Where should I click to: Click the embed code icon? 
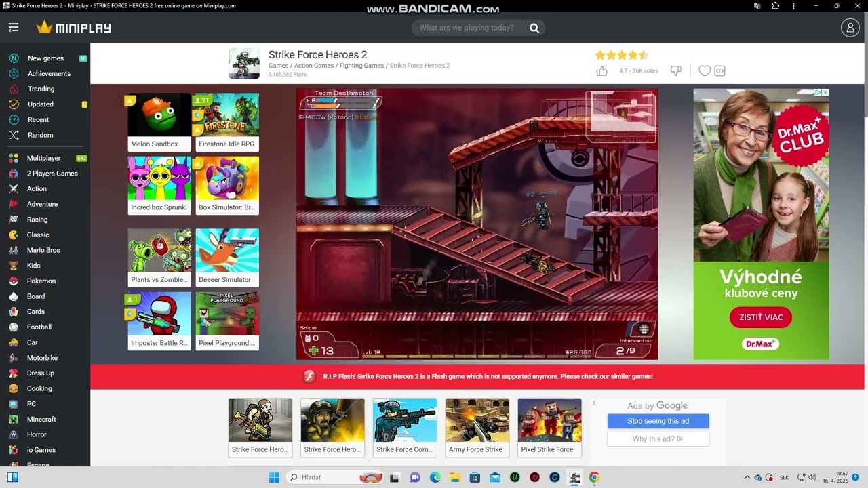[x=720, y=70]
